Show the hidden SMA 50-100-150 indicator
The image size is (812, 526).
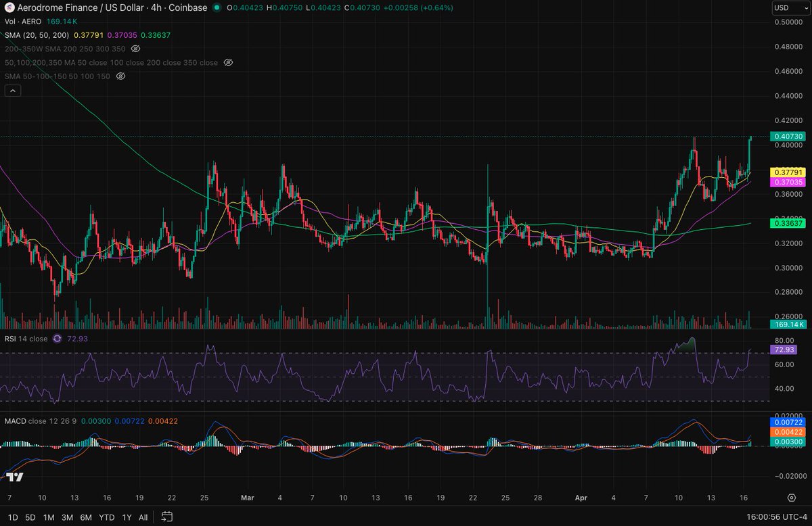(x=120, y=76)
